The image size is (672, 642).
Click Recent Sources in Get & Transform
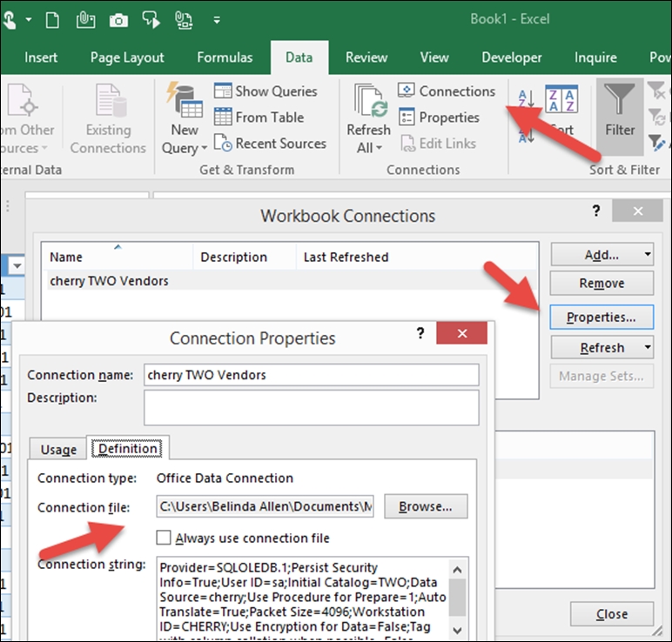(x=270, y=143)
